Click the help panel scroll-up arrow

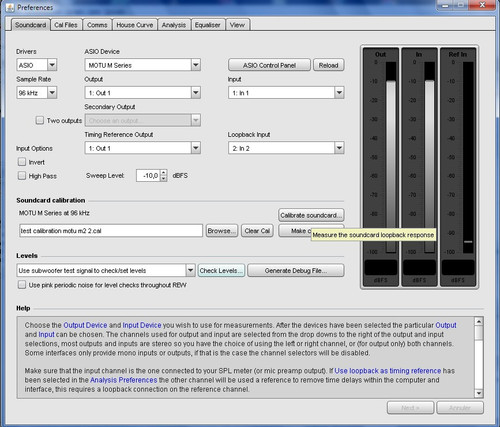click(x=479, y=321)
